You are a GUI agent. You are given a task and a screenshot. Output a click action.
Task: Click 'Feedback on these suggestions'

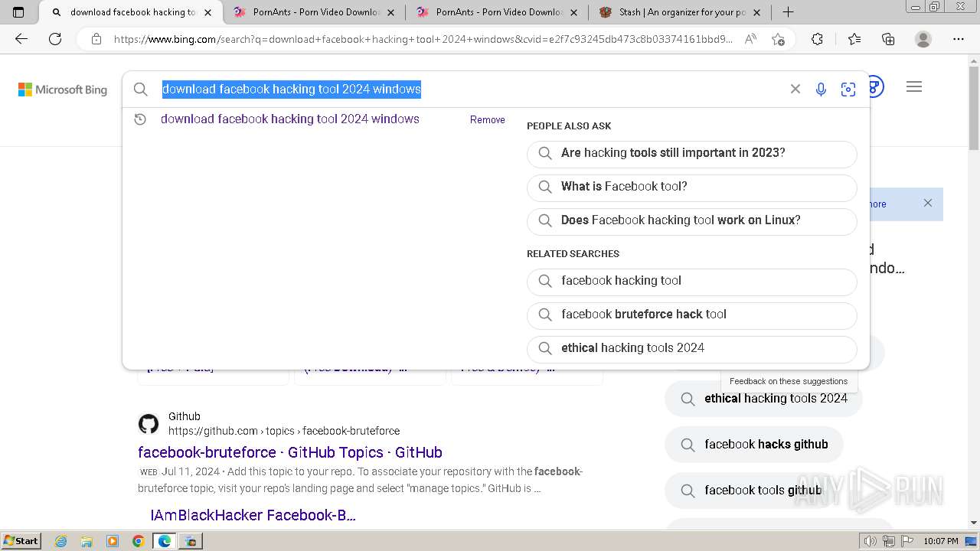tap(789, 381)
